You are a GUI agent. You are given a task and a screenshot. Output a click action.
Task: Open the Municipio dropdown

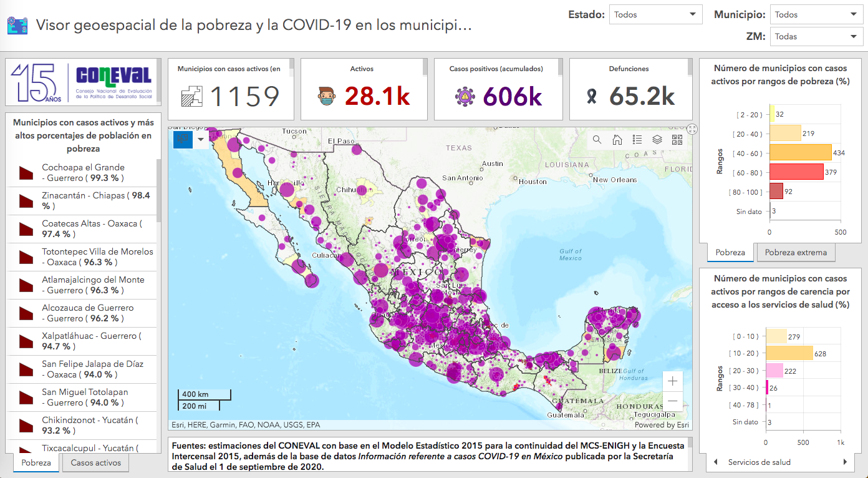tap(816, 14)
